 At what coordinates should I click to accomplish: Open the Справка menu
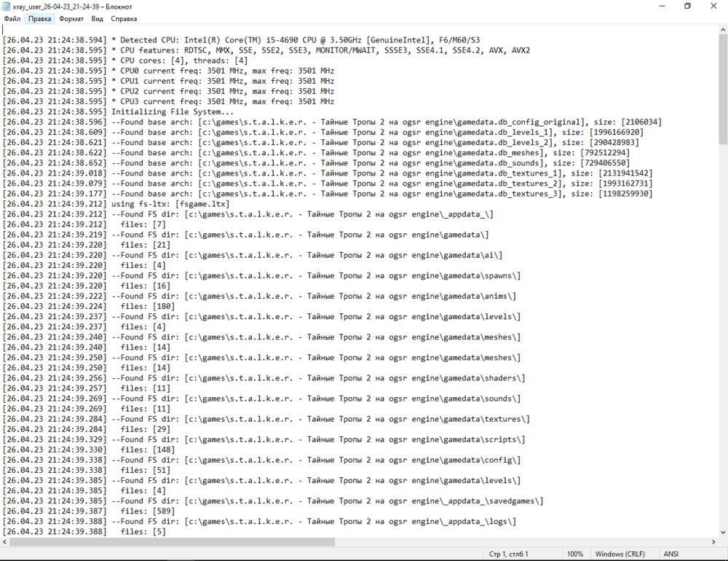[124, 19]
